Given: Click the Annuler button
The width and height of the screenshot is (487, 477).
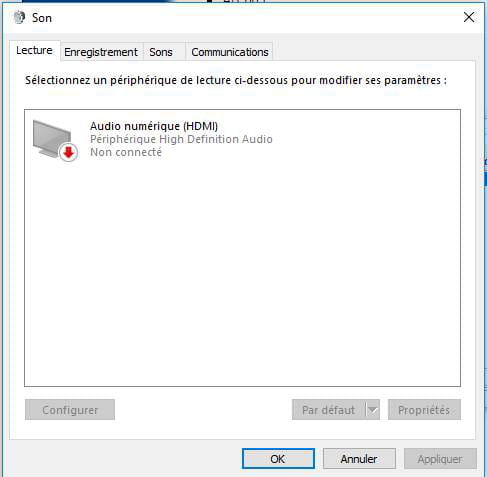Looking at the screenshot, I should 359,459.
